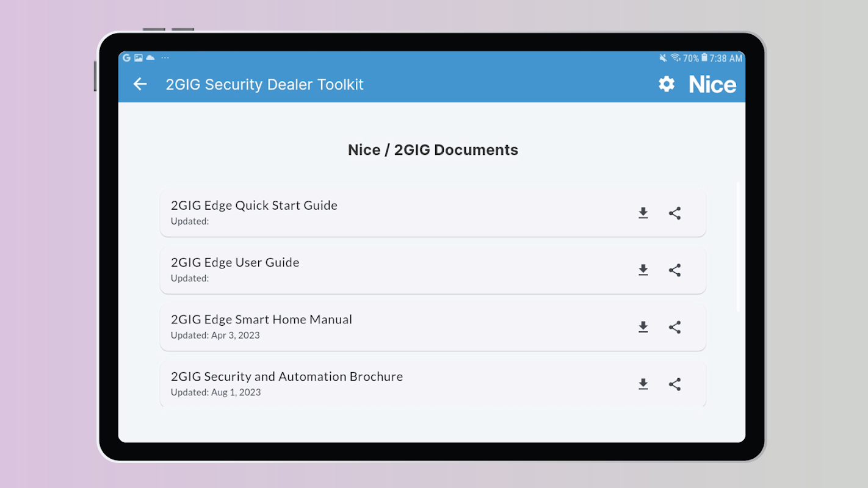Tap the Google icon in status bar

126,58
